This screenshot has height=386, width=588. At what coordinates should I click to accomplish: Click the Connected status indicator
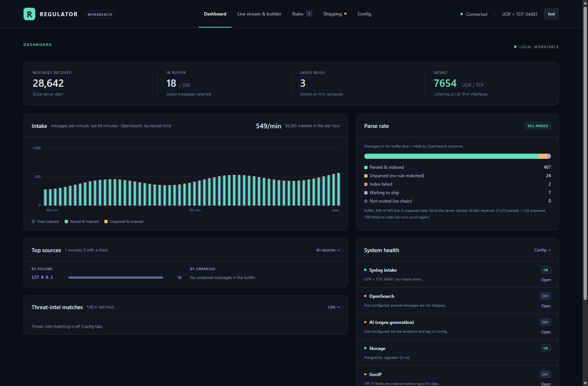click(474, 14)
